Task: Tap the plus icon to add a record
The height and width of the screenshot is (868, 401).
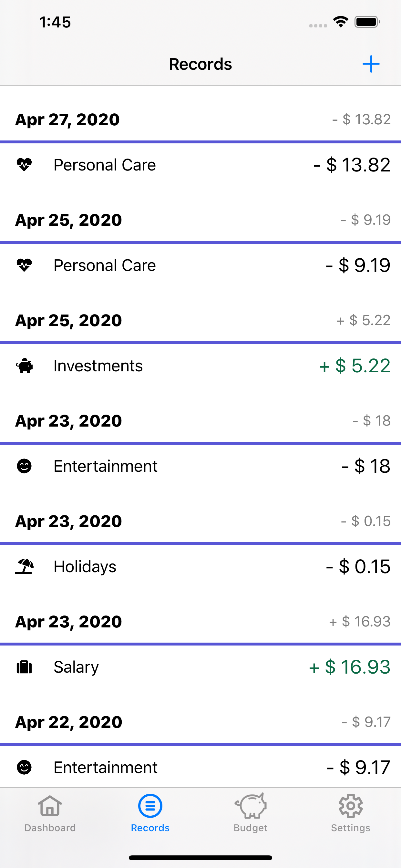Action: click(x=371, y=64)
